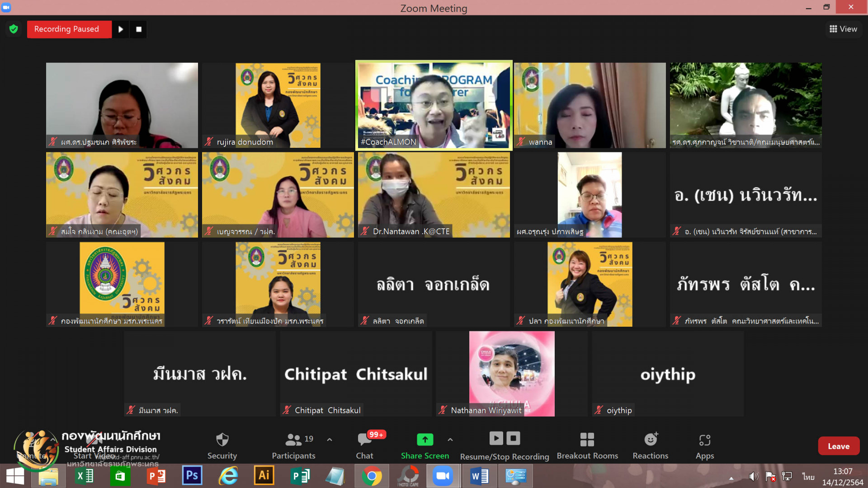This screenshot has height=488, width=868.
Task: Expand the Participants options chevron
Action: (330, 439)
